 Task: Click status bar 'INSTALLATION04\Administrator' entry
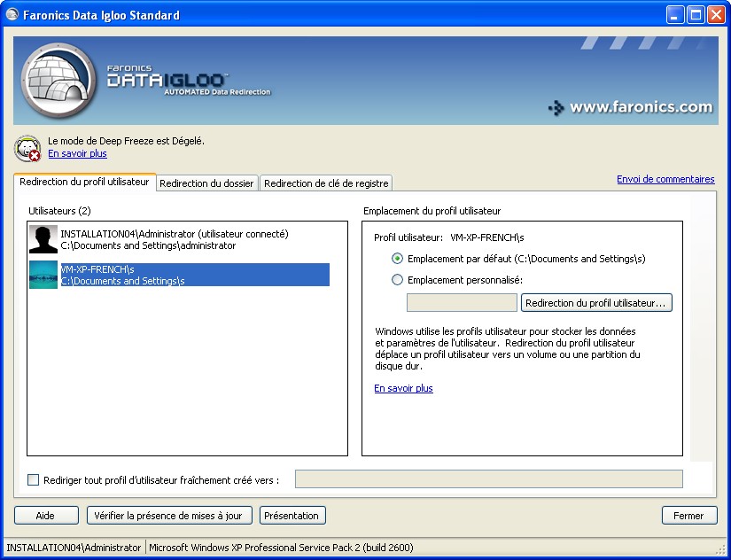(74, 548)
